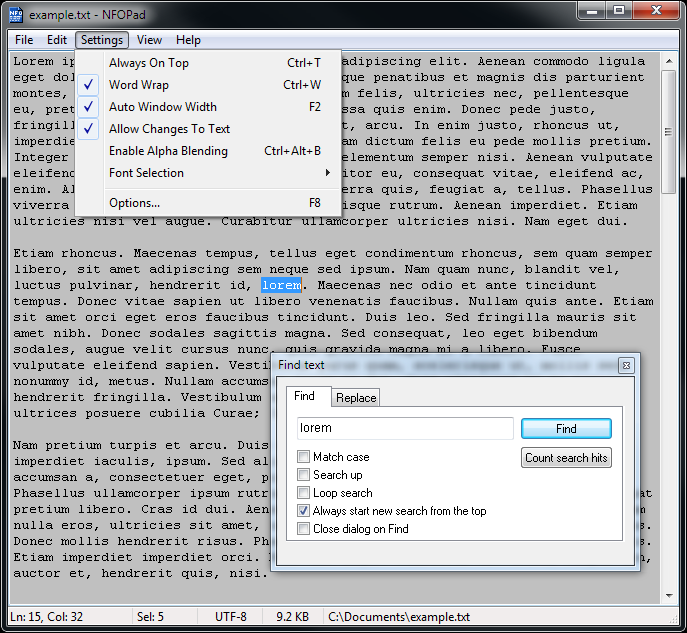This screenshot has height=633, width=687.
Task: Enable the Match case checkbox
Action: tap(304, 457)
